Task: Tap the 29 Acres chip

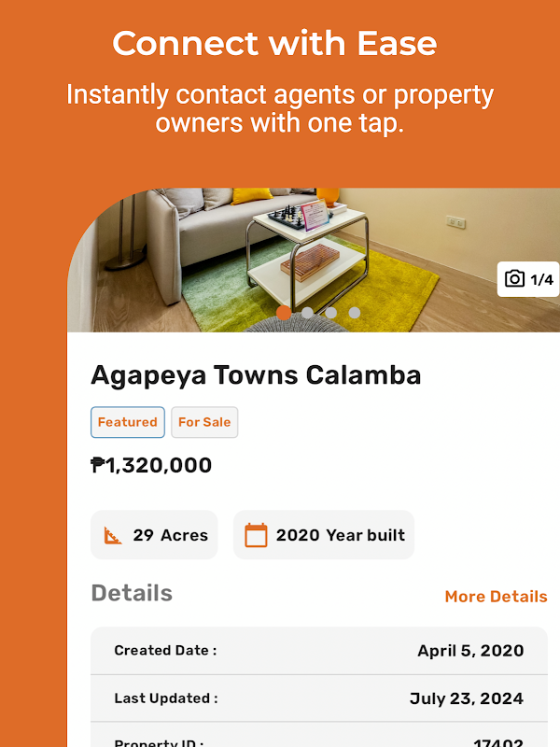Action: click(x=154, y=535)
